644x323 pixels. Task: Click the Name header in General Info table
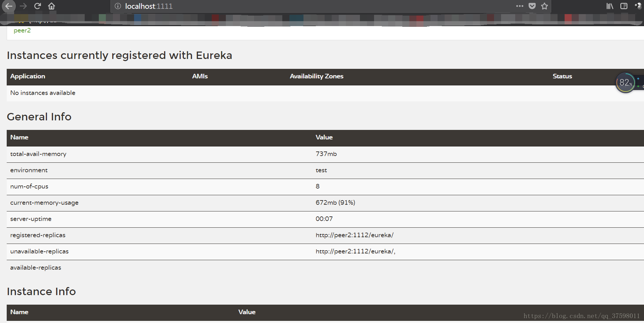click(x=19, y=137)
